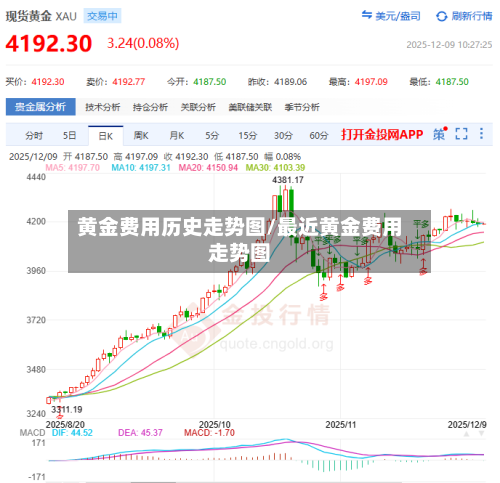Click the MA10: 4197.31 legend
Viewport: 500px width, 483px height.
[141, 168]
